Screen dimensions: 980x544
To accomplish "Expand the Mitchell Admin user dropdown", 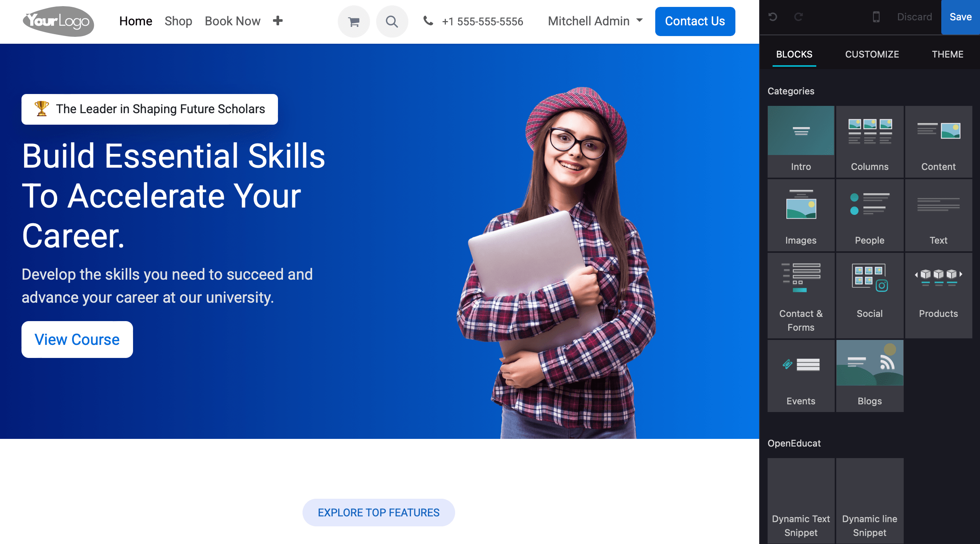I will coord(595,21).
